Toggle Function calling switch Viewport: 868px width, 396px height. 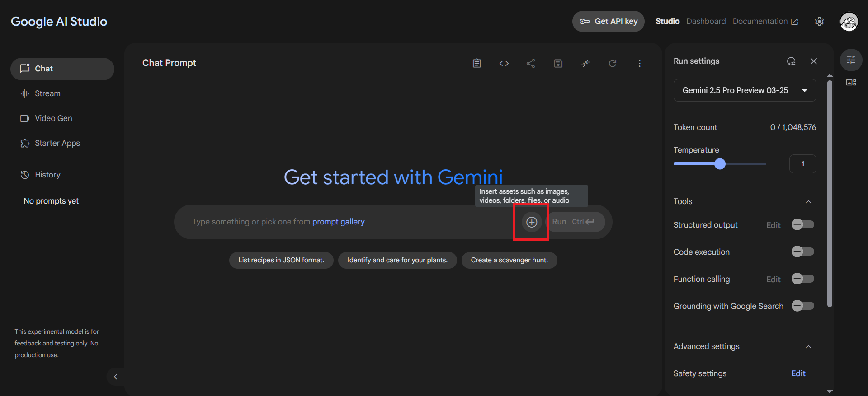(802, 279)
